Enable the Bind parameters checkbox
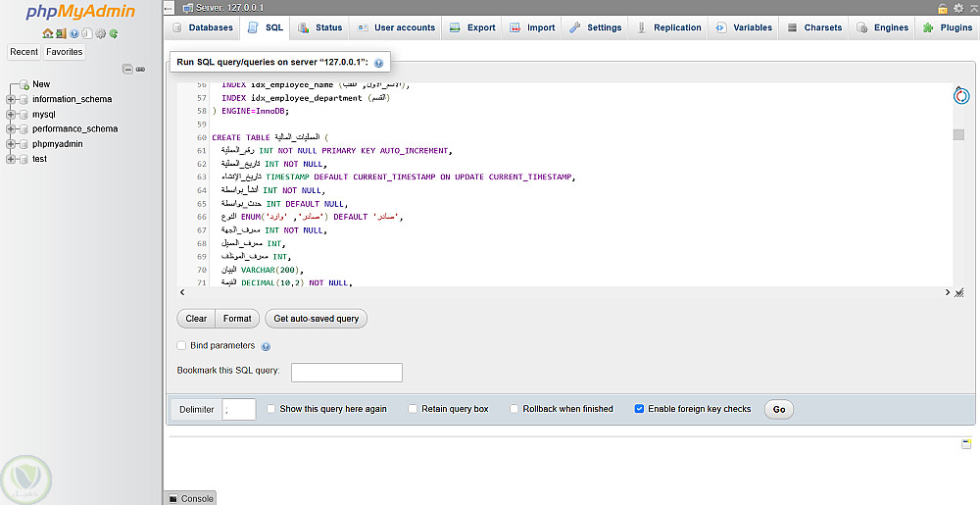Viewport: 980px width, 505px height. tap(181, 345)
